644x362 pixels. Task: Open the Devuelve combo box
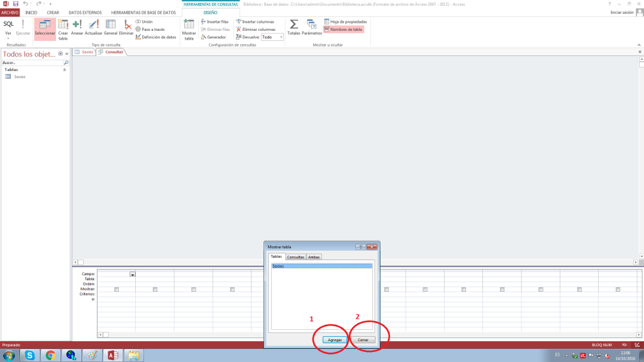pyautogui.click(x=272, y=37)
